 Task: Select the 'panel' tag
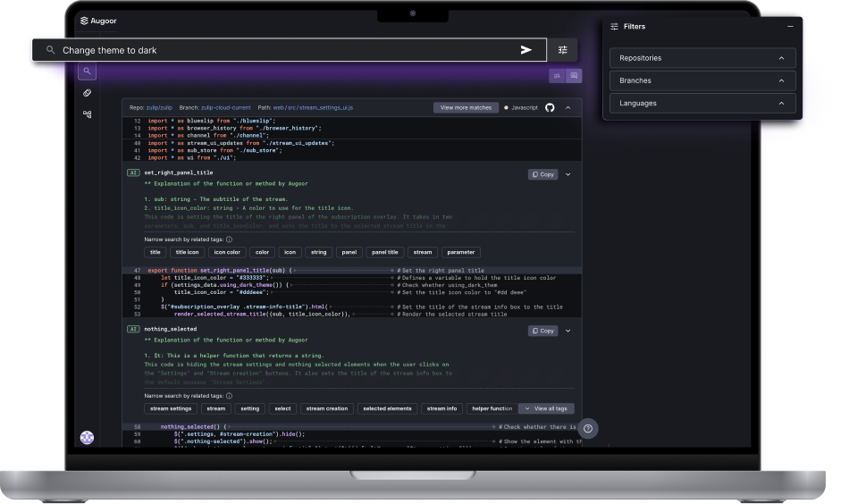(349, 252)
